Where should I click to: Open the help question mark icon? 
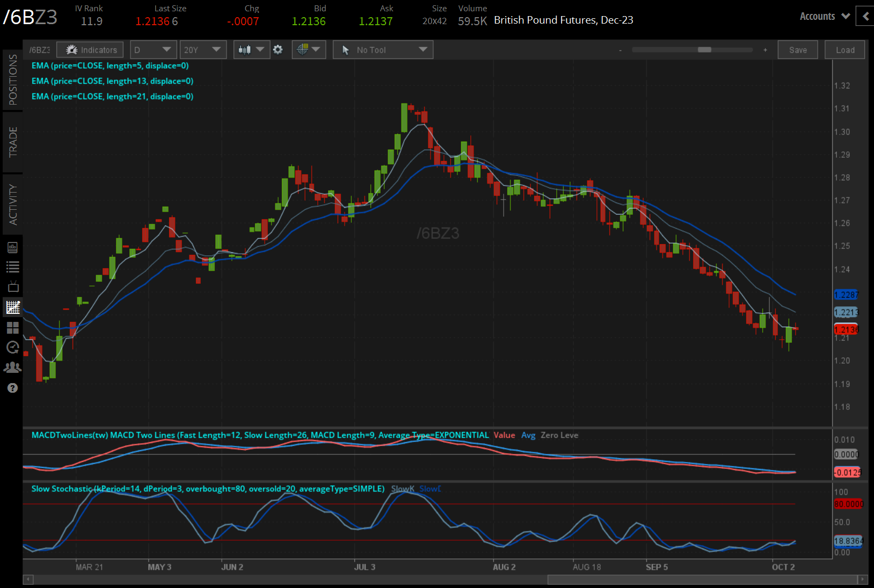(12, 387)
